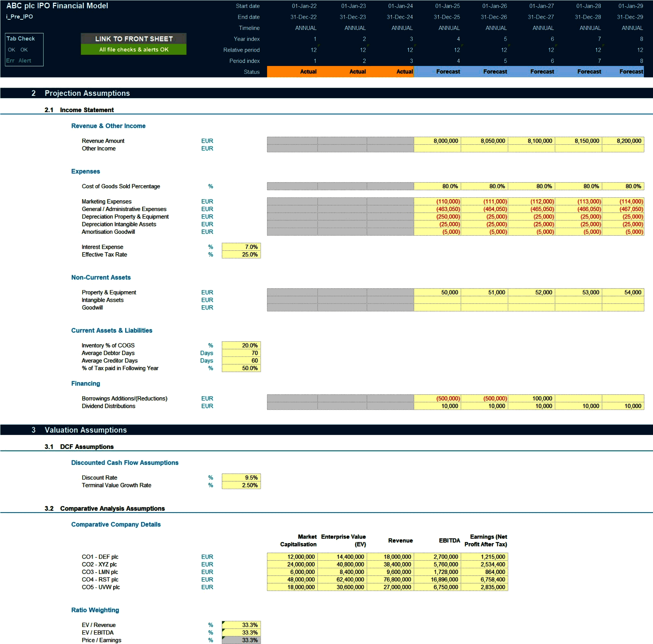Select the Enterprise Value (EV) column header
653x644 pixels.
[x=343, y=541]
